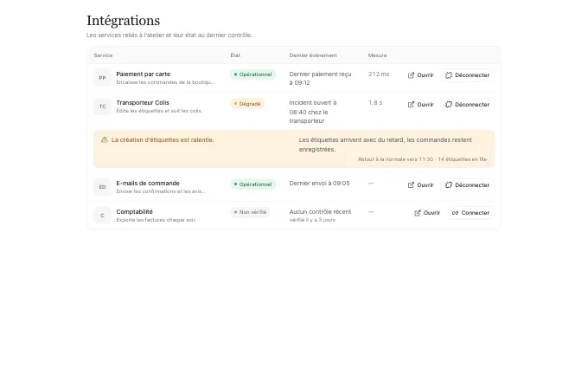This screenshot has height=368, width=588.
Task: Click 'Aucun contrôle récent' text
Action: (x=320, y=212)
